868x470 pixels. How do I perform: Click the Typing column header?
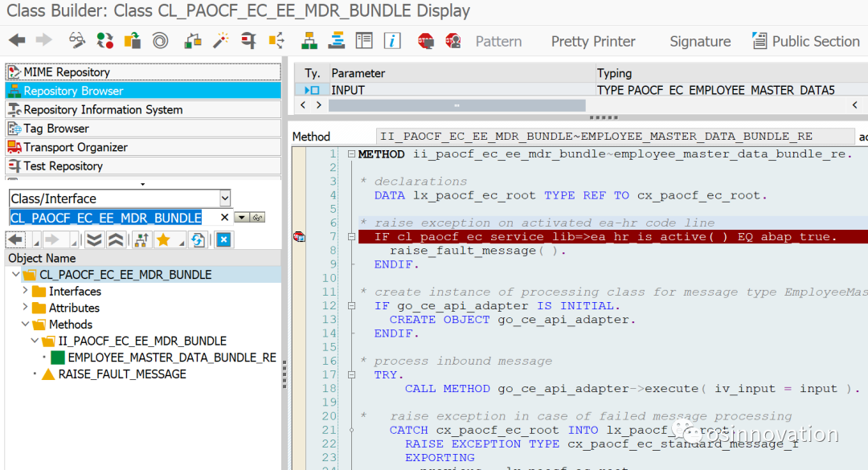(732, 73)
